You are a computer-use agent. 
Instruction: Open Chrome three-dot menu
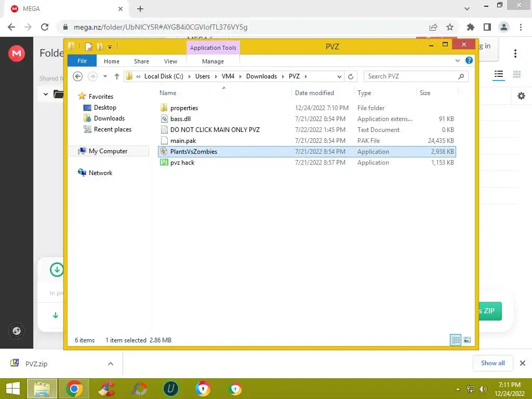(521, 27)
